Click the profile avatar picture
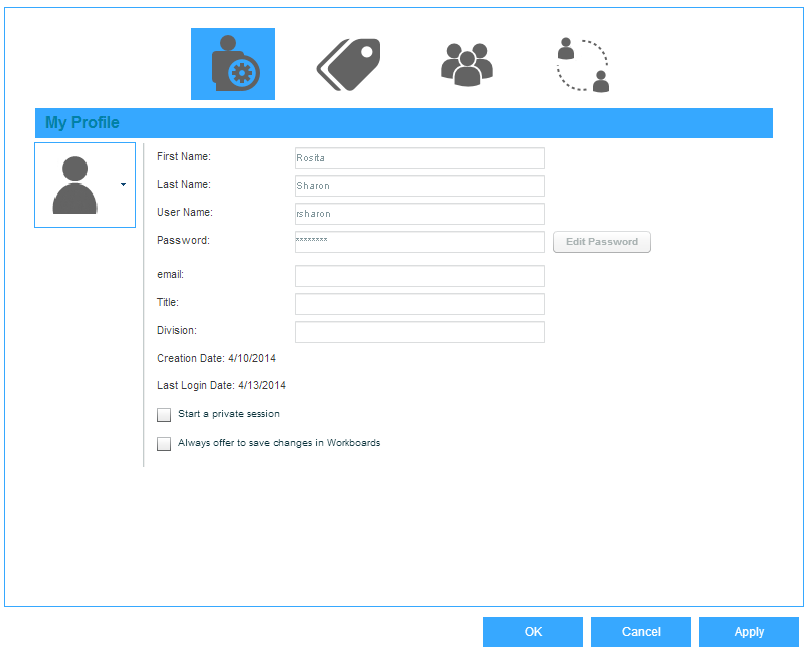This screenshot has height=659, width=811. pyautogui.click(x=75, y=185)
